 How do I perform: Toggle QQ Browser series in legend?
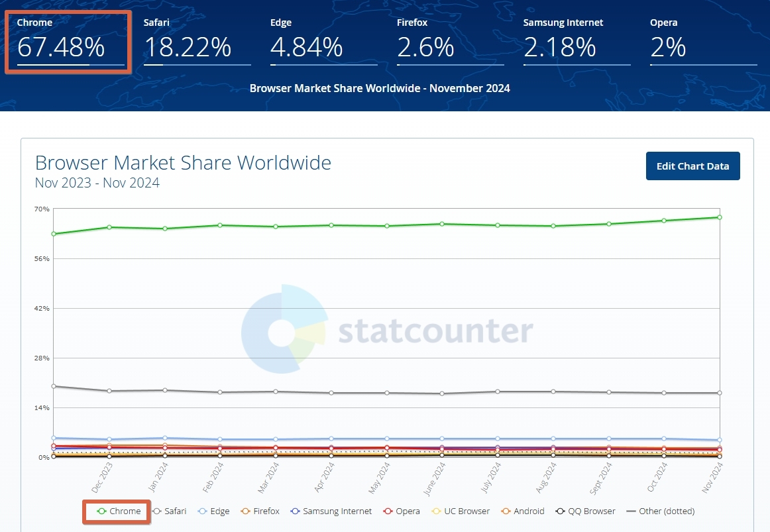pyautogui.click(x=585, y=511)
